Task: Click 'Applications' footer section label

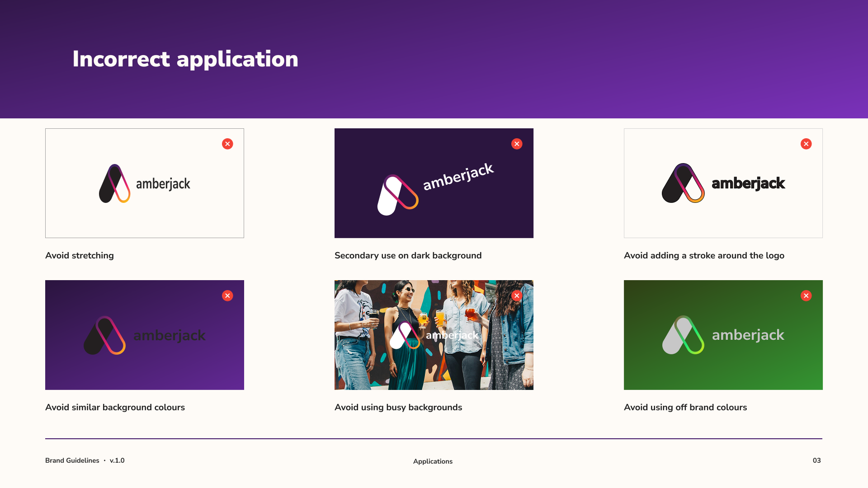Action: click(433, 461)
